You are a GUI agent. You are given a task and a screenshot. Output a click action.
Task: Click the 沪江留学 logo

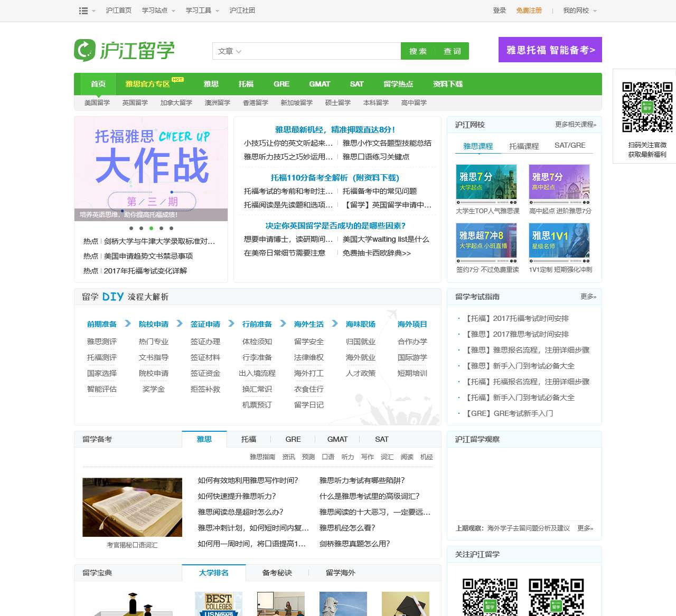124,50
